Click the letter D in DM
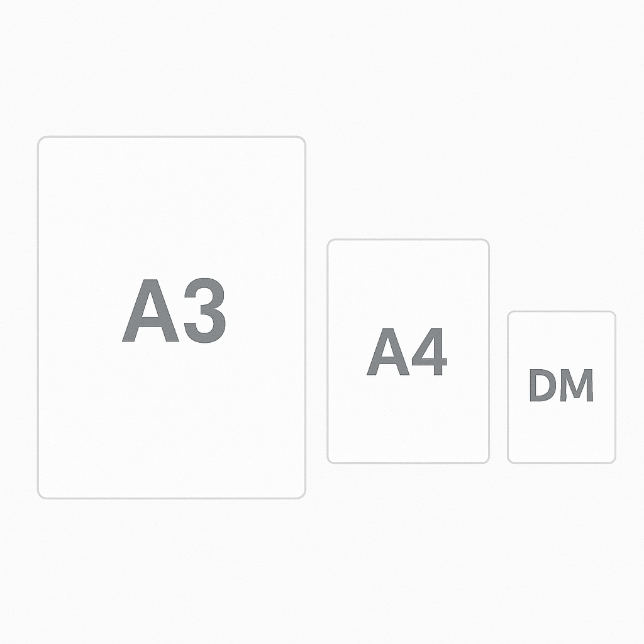 click(x=543, y=386)
